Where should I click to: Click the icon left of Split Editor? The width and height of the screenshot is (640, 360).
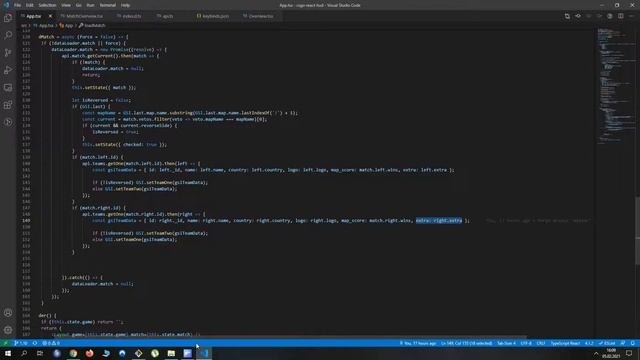pos(610,16)
